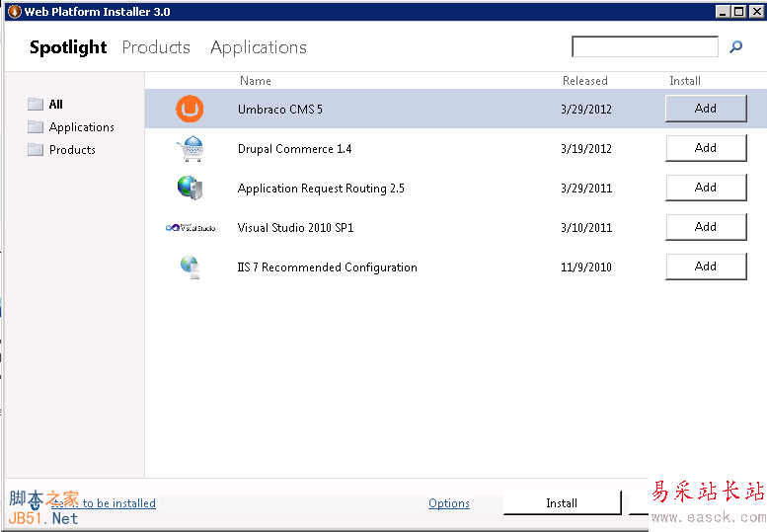Click the Drupal Commerce shopping cart icon

(x=190, y=149)
